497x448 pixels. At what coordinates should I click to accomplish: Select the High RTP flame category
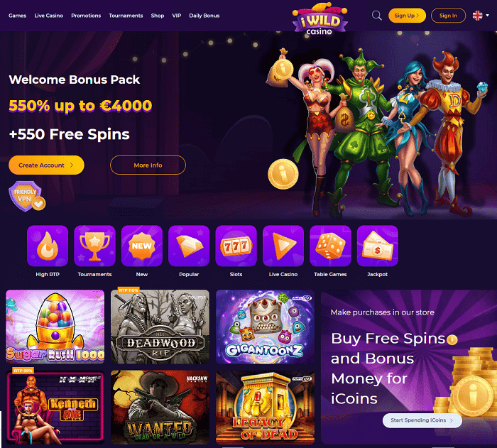48,246
